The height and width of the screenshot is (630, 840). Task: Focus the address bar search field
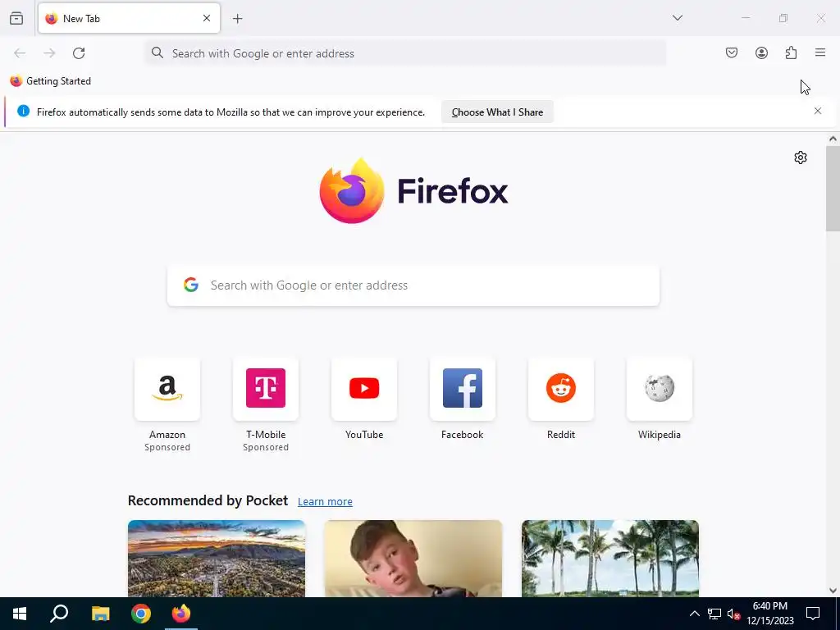tap(405, 53)
